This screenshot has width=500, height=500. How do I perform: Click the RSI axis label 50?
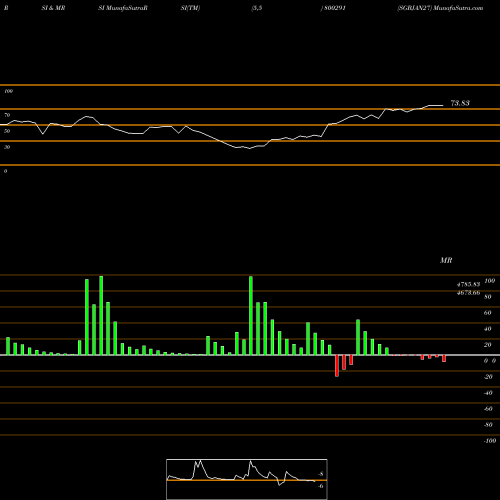[7, 131]
